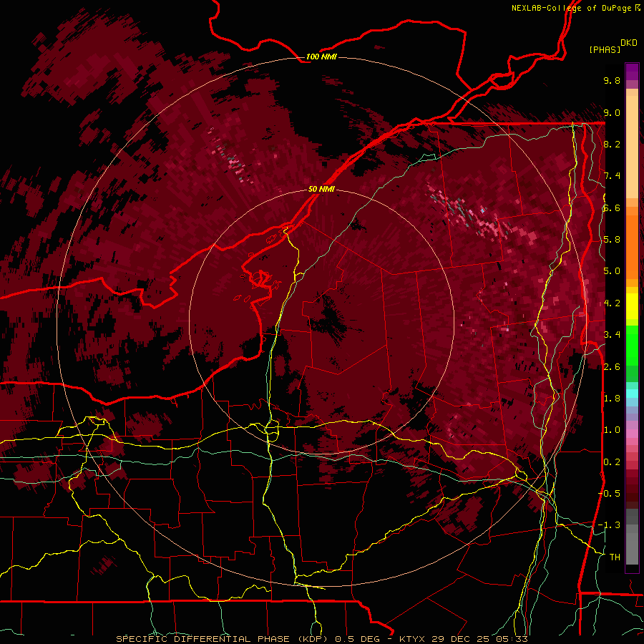The height and width of the screenshot is (644, 644).
Task: Click the purple swatch atop the color bar
Action: pyautogui.click(x=632, y=72)
